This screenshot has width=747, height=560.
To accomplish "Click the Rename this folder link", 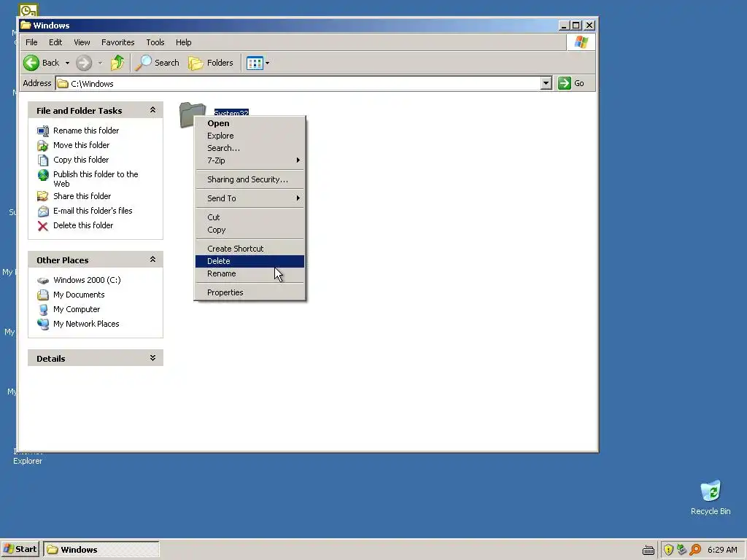I will 86,131.
